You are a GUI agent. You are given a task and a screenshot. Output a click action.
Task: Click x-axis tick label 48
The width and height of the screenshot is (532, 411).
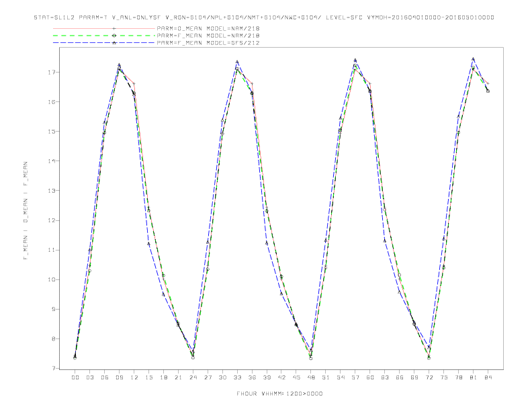point(311,377)
